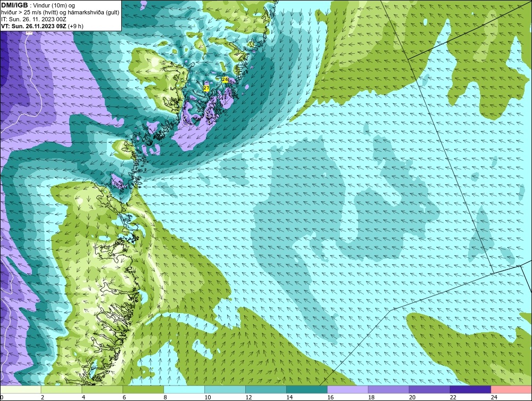Select the 20–22 m/s violet legend swatch
532x401 pixels.
(429, 389)
